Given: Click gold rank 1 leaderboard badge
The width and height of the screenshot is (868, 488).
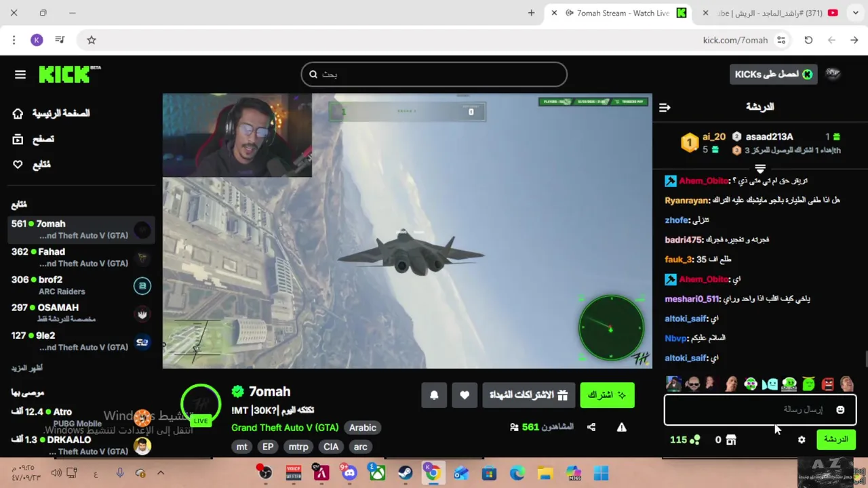Looking at the screenshot, I should pyautogui.click(x=690, y=142).
